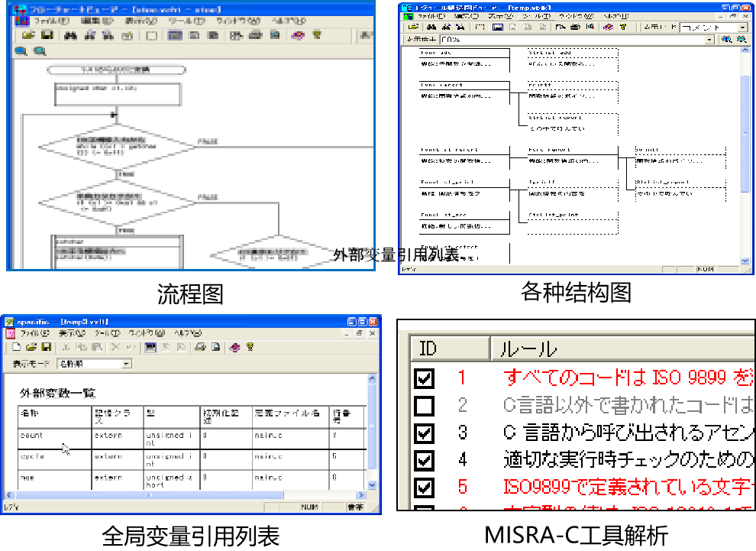Open 表示 menu in temp.vbk window

[x=500, y=16]
